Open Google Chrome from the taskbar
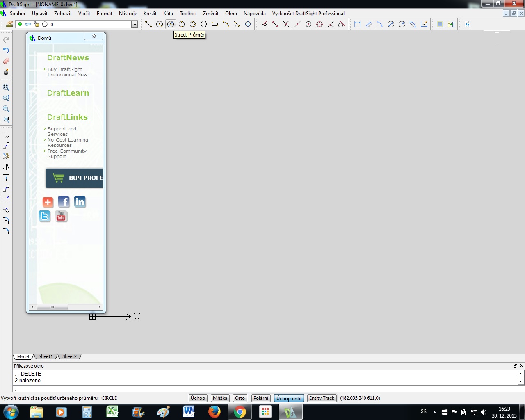The width and height of the screenshot is (525, 420). pos(240,412)
